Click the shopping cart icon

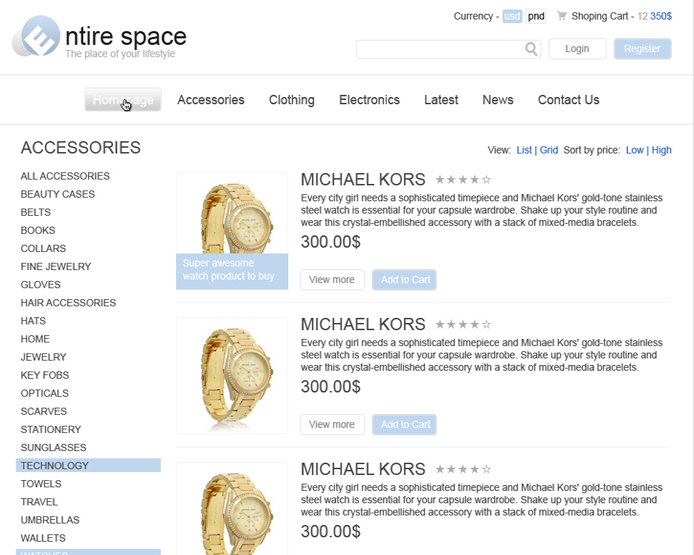pyautogui.click(x=562, y=16)
